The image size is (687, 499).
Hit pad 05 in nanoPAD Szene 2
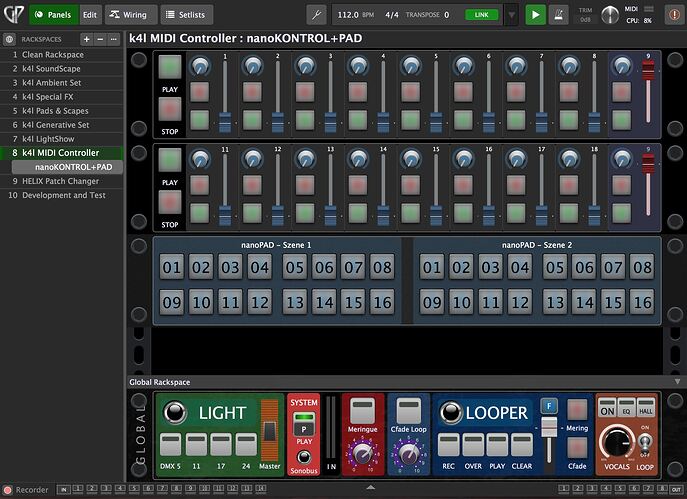click(555, 267)
